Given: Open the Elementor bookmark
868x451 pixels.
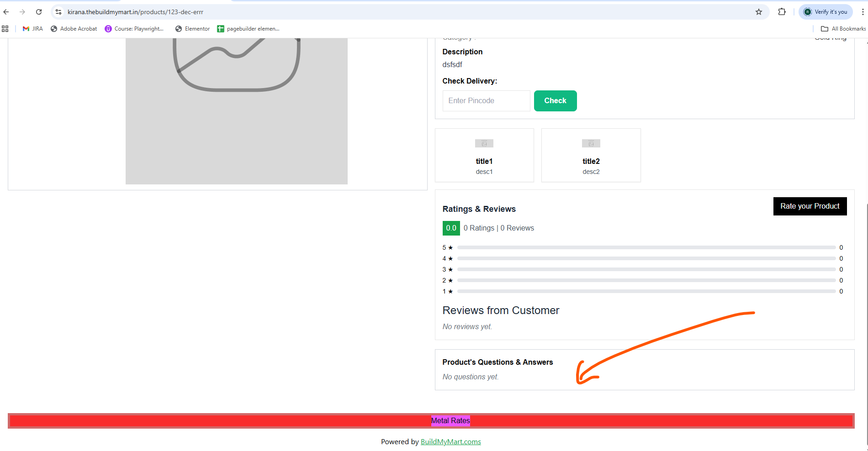Looking at the screenshot, I should pyautogui.click(x=192, y=29).
